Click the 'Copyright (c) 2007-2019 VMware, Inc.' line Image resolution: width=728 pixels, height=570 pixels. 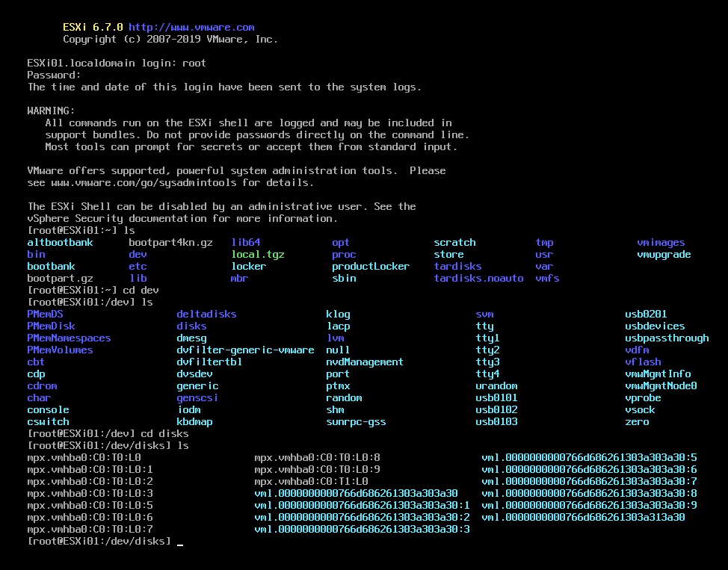pos(170,40)
